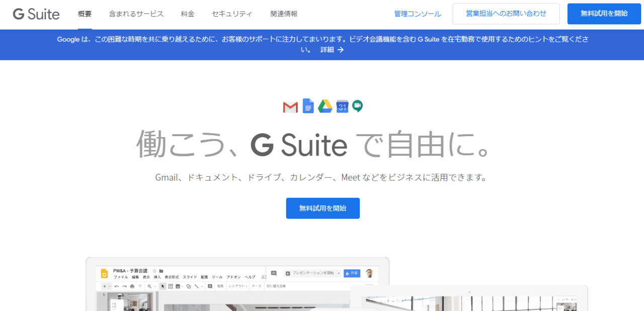Click the paint format icon in the Slides toolbar

coord(140,286)
